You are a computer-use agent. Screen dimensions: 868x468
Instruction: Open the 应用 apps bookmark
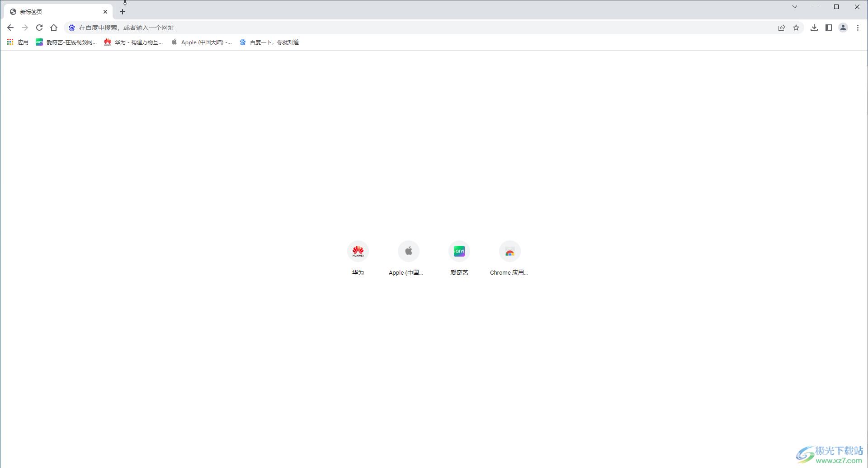pos(18,42)
